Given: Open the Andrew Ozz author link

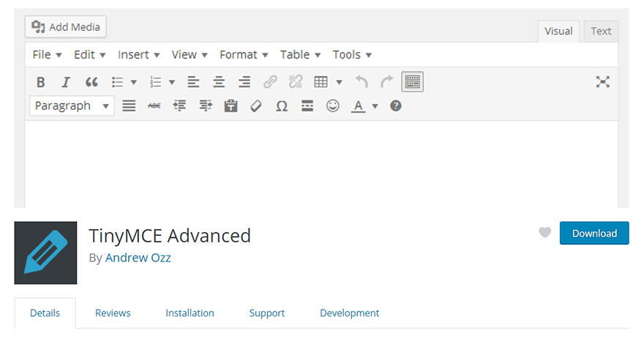Looking at the screenshot, I should click(x=138, y=258).
